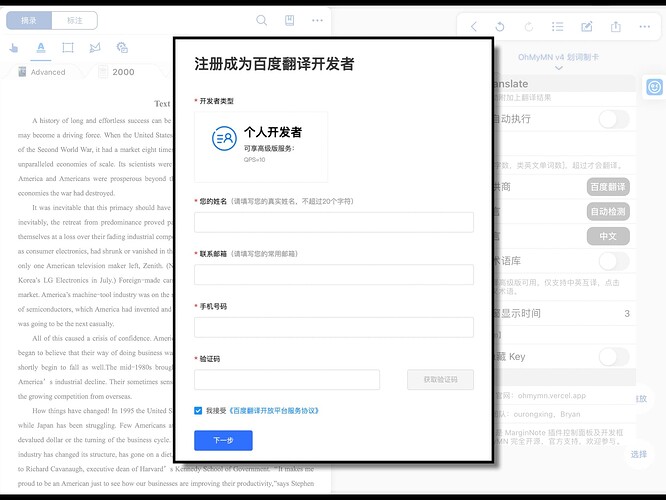The width and height of the screenshot is (666, 500).
Task: Click the 下一步 button
Action: click(223, 441)
